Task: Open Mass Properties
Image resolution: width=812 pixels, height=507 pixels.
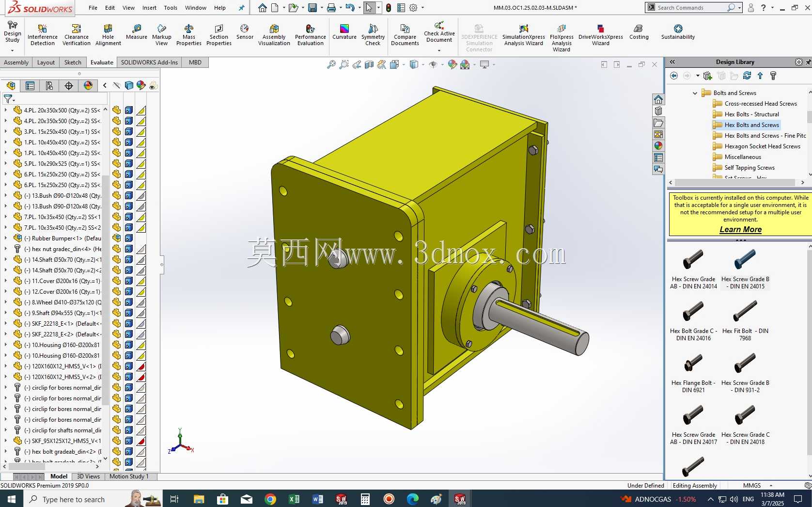Action: pos(188,35)
